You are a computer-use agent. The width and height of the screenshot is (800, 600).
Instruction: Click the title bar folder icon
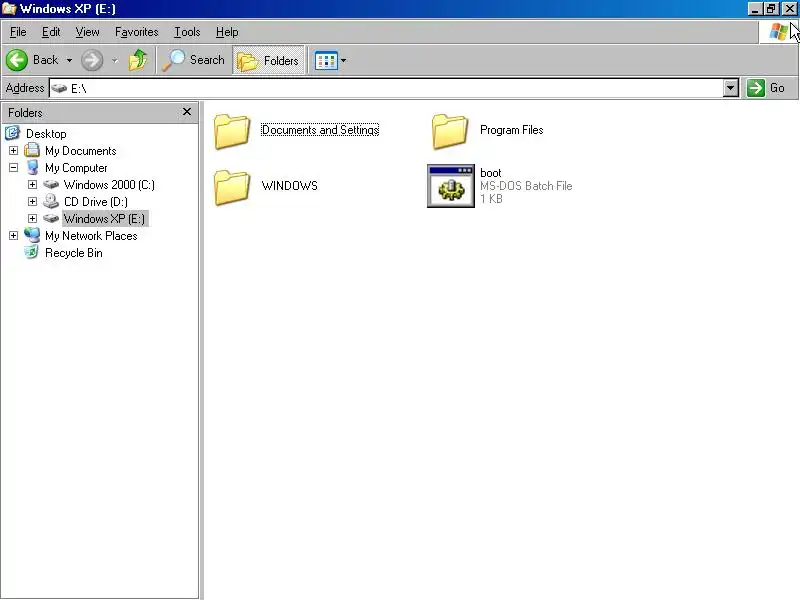click(9, 9)
